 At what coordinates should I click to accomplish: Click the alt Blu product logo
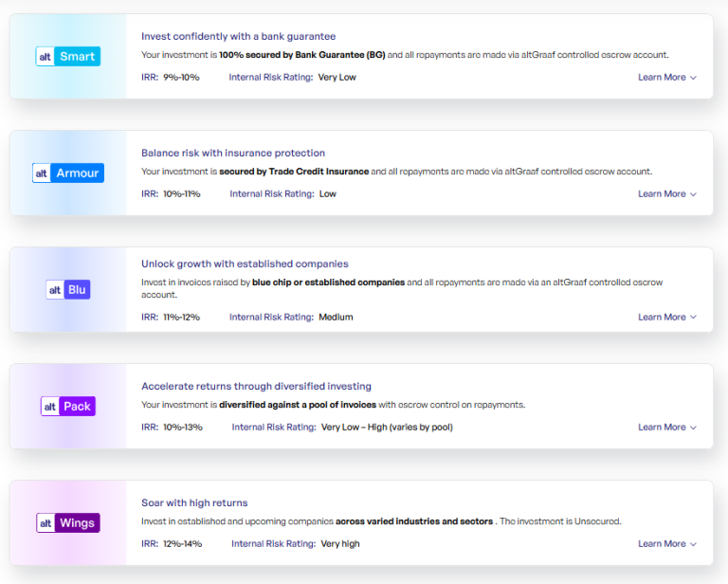(68, 290)
